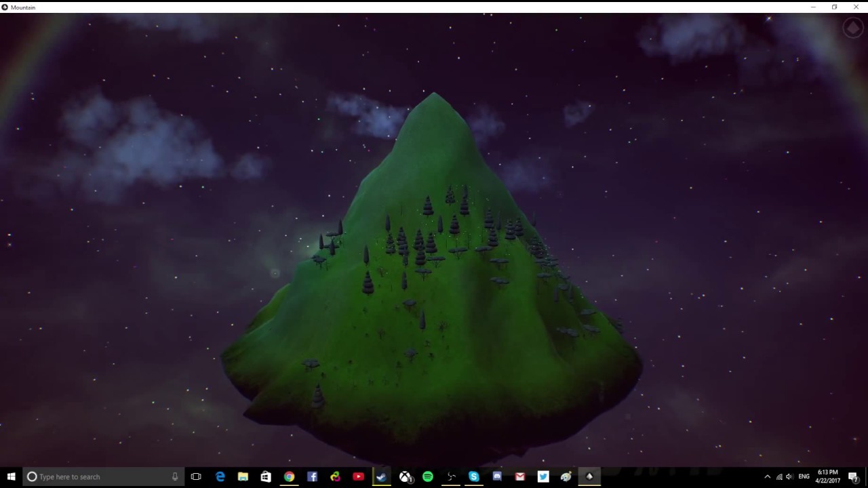Image resolution: width=868 pixels, height=488 pixels.
Task: Open File Explorer from the taskbar
Action: (x=243, y=476)
